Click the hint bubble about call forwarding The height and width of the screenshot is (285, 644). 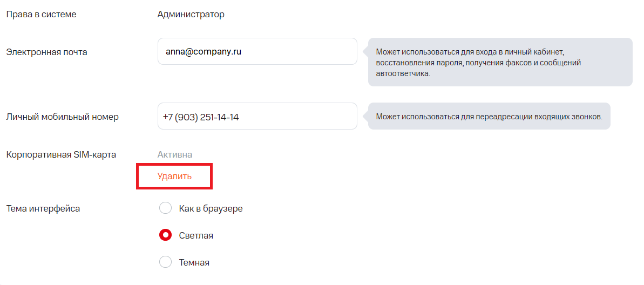[x=489, y=116]
